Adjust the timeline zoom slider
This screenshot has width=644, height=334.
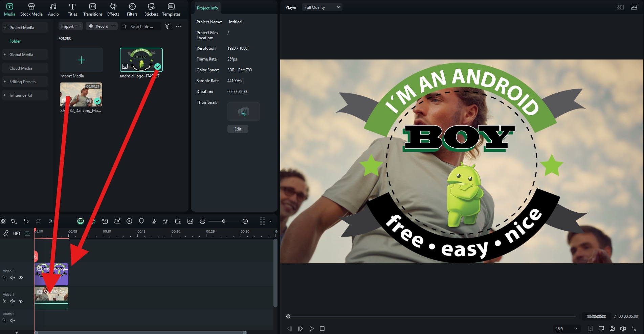coord(224,221)
